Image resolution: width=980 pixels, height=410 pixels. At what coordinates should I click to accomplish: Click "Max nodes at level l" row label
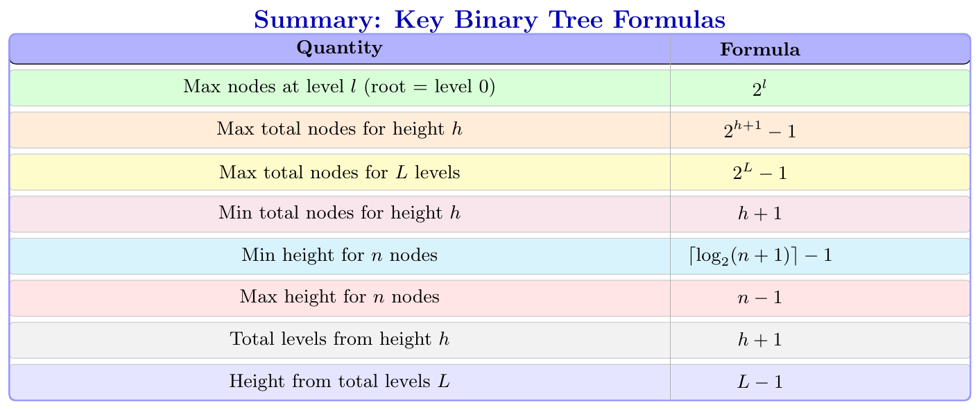[x=339, y=88]
